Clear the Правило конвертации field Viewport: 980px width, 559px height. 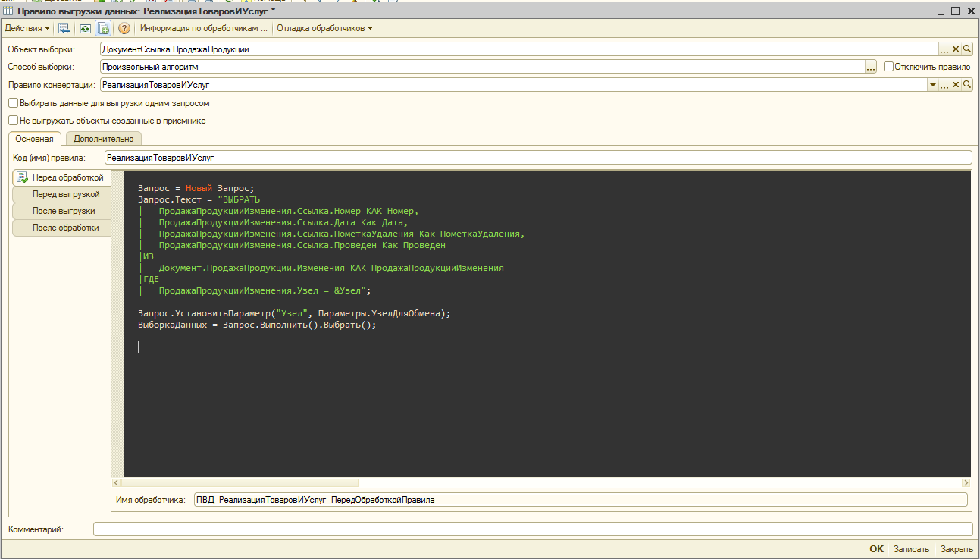[956, 85]
